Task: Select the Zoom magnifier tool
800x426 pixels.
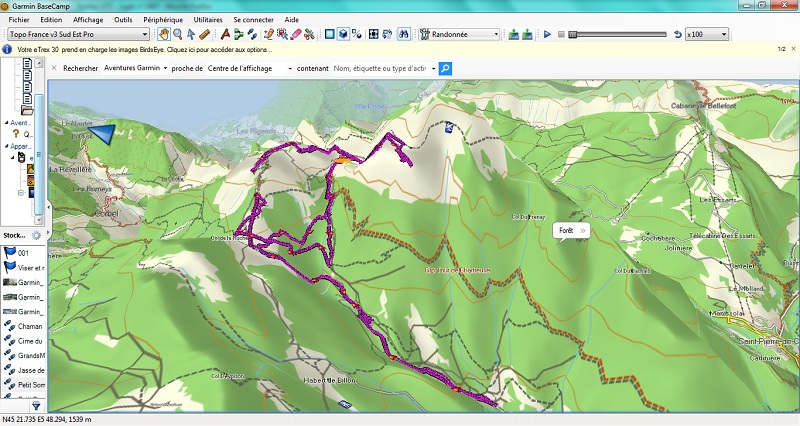Action: (178, 34)
